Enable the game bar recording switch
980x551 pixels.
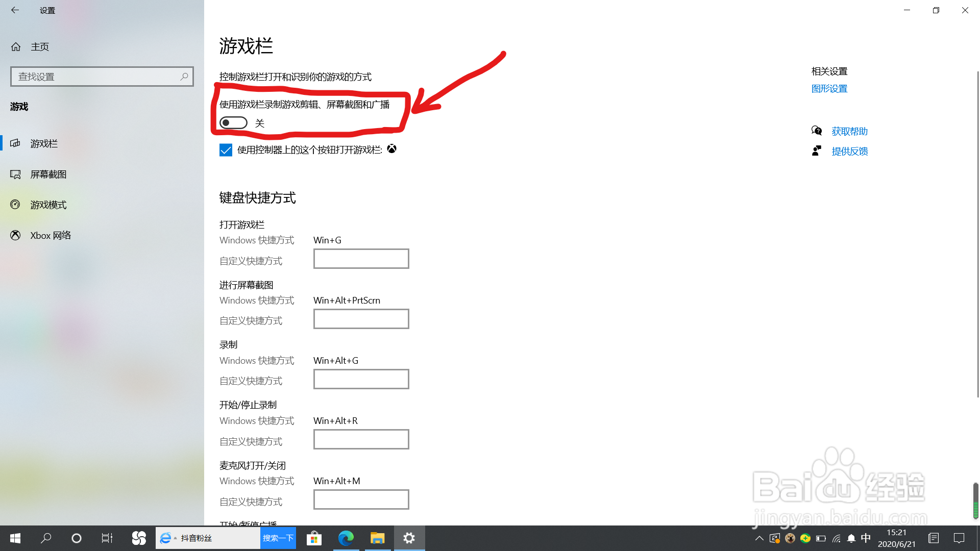click(233, 122)
